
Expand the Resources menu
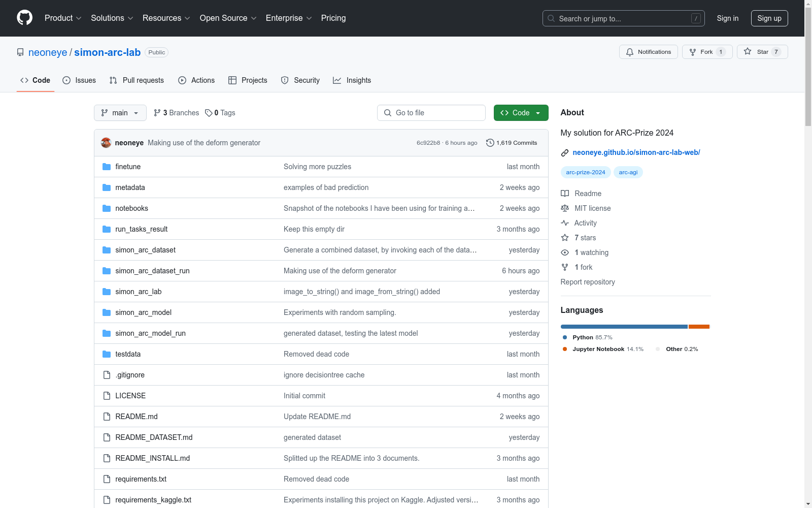(166, 18)
